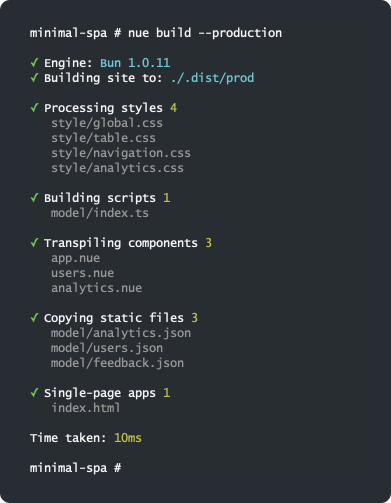Click the checkmark before Copying static files

point(34,317)
